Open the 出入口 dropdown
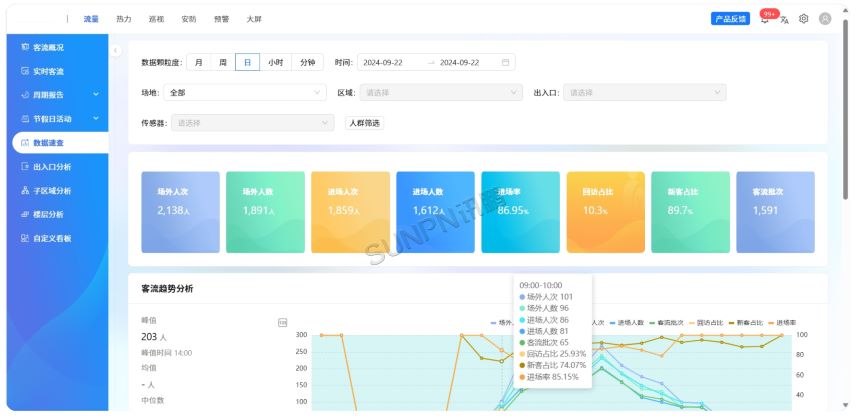The height and width of the screenshot is (416, 860). [645, 93]
